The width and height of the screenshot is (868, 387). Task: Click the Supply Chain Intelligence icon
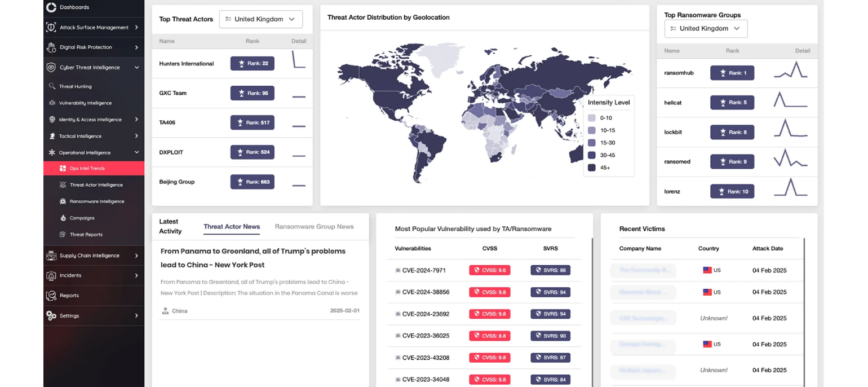pos(51,256)
